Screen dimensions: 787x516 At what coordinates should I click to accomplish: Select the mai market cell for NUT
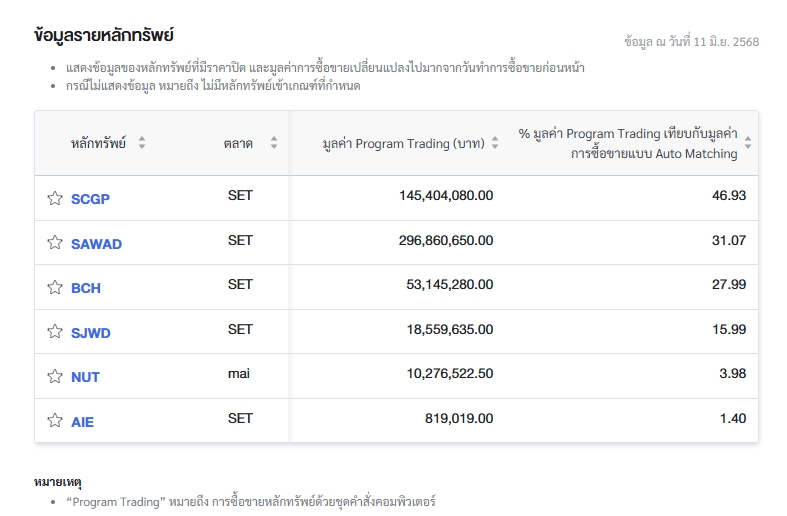[x=239, y=374]
